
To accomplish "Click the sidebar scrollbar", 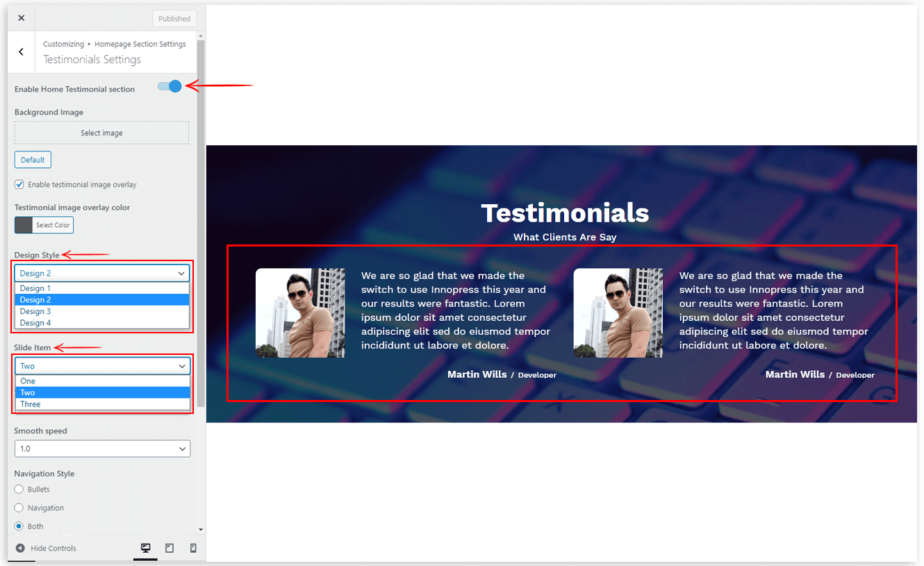I will click(x=201, y=222).
